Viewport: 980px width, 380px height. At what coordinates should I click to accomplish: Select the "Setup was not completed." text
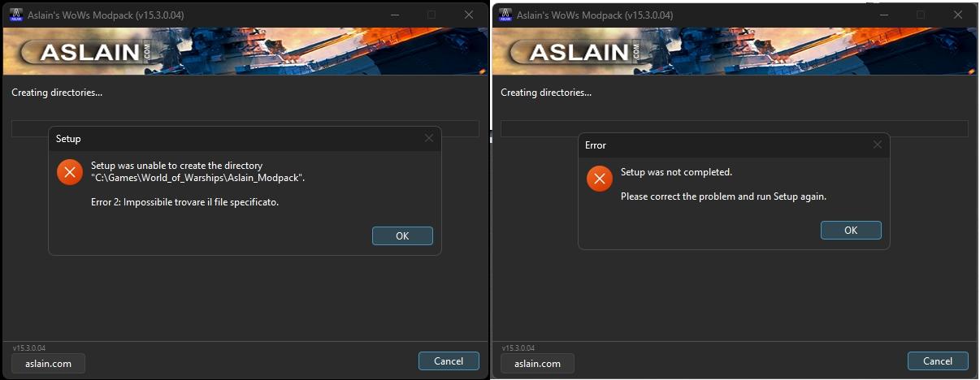click(676, 172)
